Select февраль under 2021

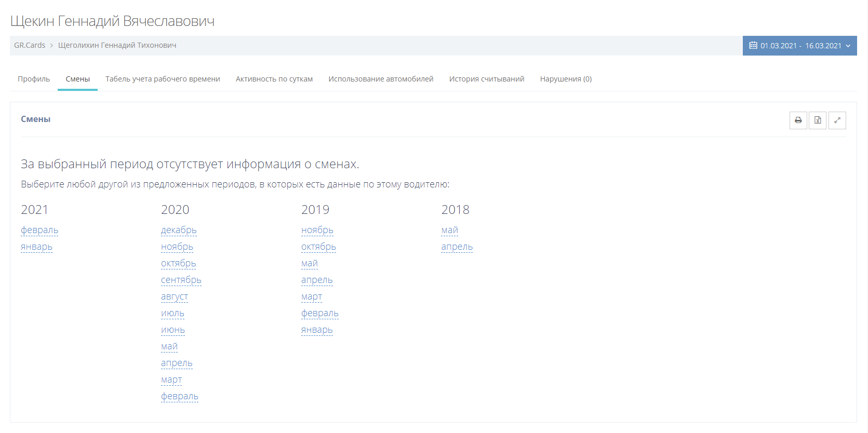pyautogui.click(x=39, y=230)
